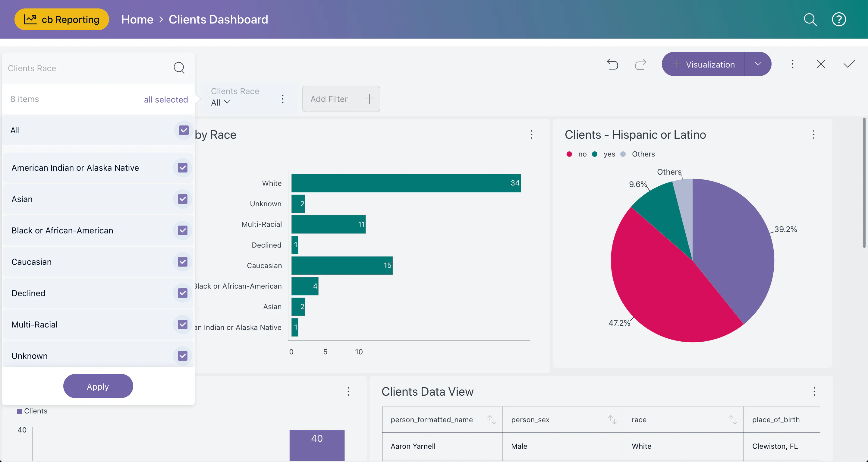This screenshot has height=462, width=868.
Task: Open the Clients Data View options menu
Action: click(x=814, y=391)
